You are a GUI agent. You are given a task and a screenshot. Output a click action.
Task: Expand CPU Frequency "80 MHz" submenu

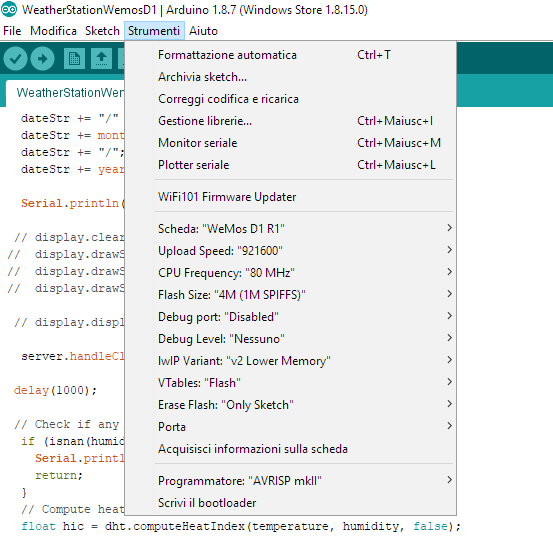point(291,273)
